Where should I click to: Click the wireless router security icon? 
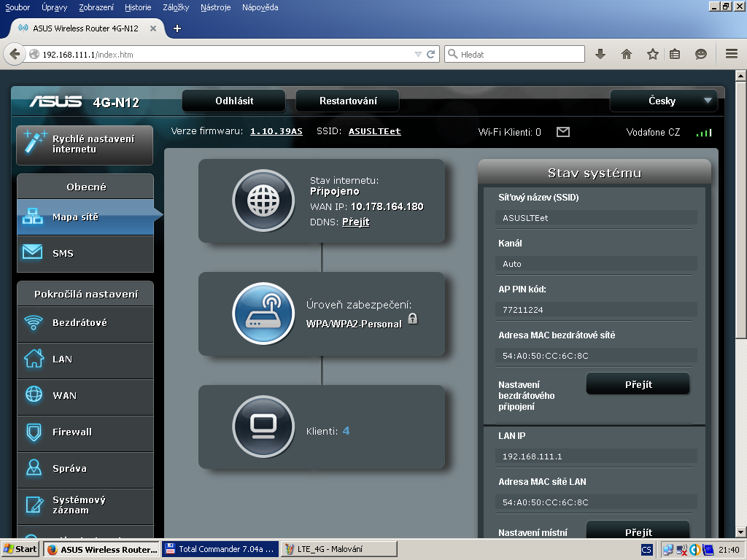tap(263, 314)
